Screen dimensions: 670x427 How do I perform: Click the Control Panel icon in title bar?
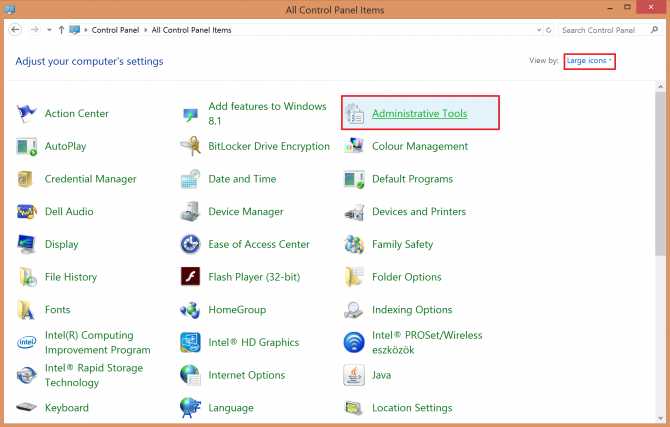(9, 9)
